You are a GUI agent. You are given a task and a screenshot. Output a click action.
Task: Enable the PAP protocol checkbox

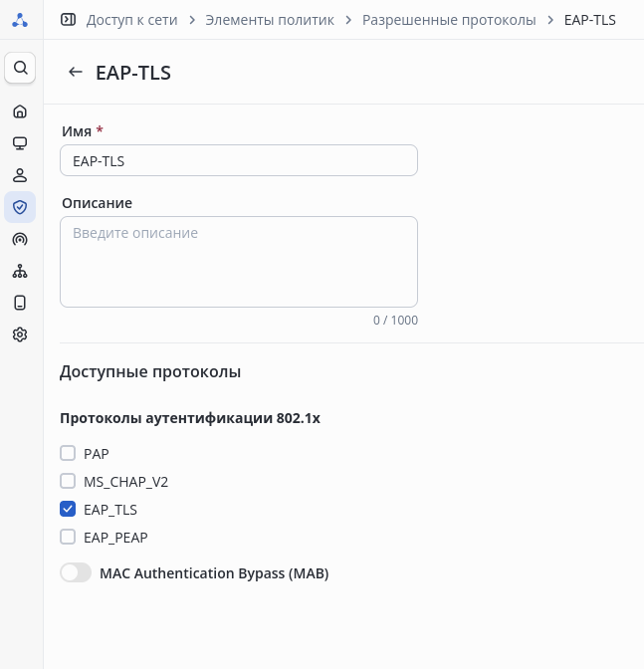(68, 453)
